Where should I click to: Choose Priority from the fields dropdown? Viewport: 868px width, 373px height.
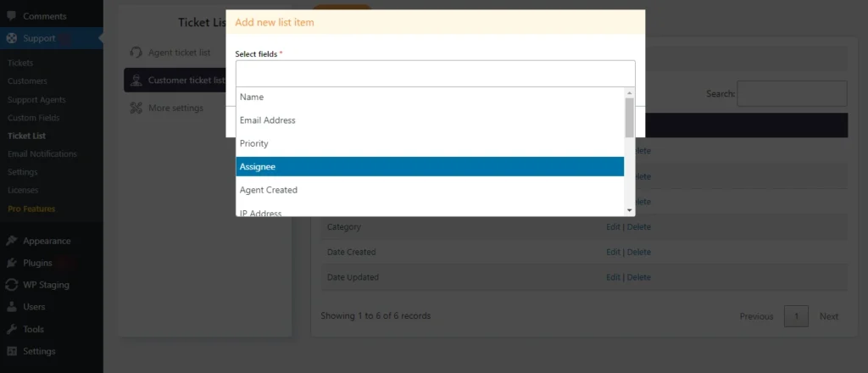[430, 143]
